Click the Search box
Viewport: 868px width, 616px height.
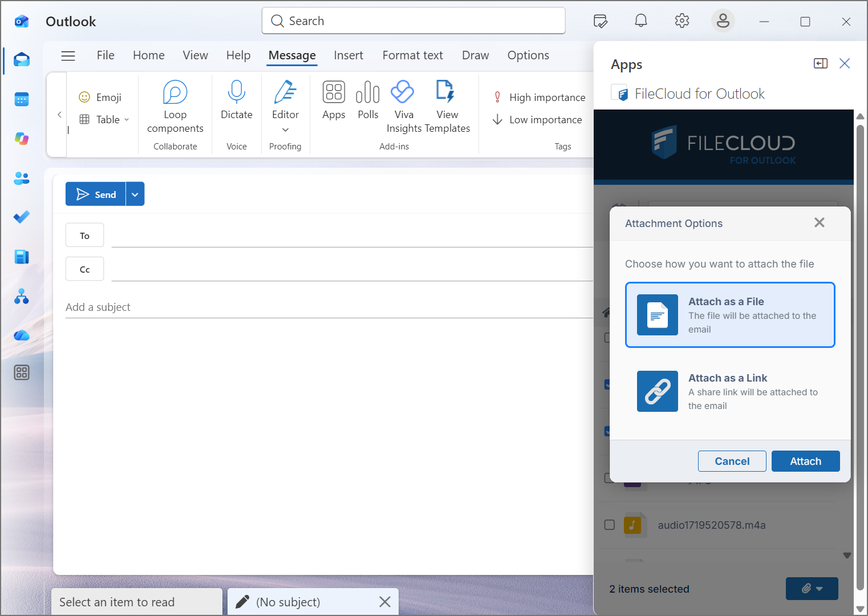tap(413, 21)
